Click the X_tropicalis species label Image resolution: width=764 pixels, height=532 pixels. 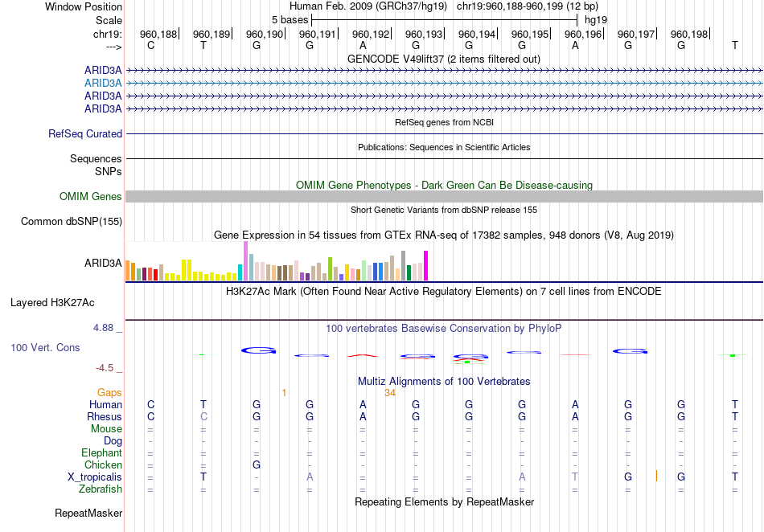95,477
